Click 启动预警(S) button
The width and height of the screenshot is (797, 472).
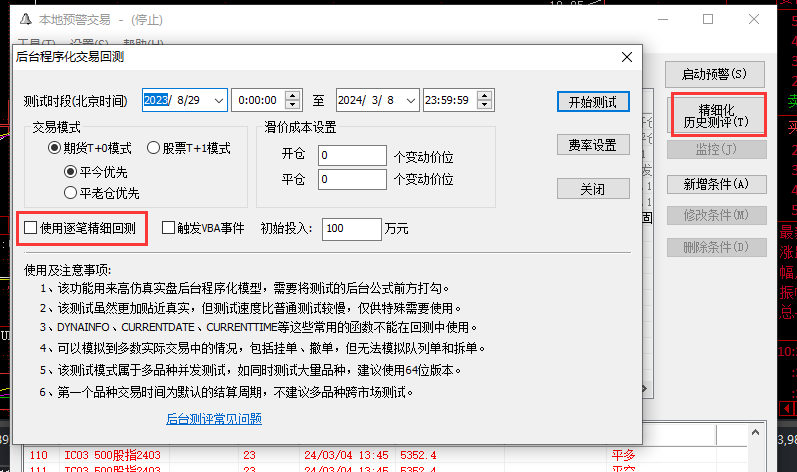coord(715,74)
